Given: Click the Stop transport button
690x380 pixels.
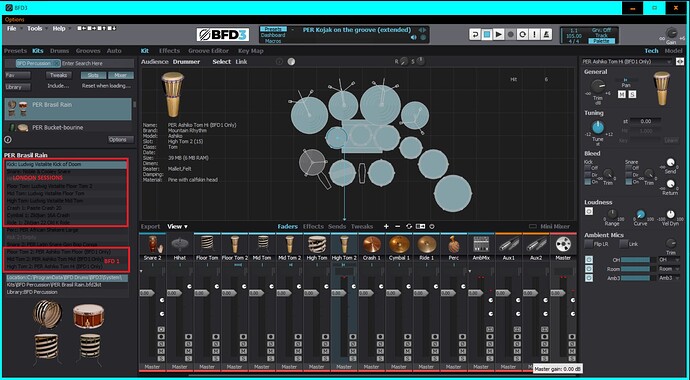Looking at the screenshot, I should coord(487,34).
